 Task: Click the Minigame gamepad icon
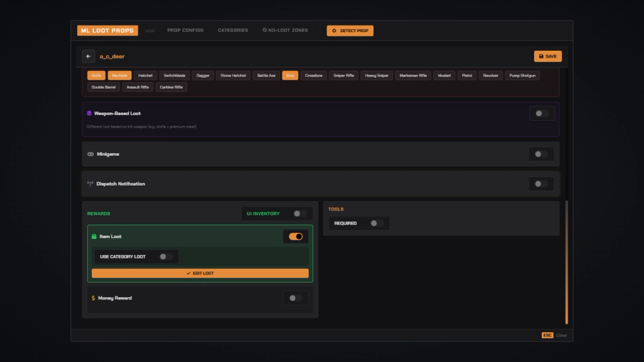click(x=91, y=154)
